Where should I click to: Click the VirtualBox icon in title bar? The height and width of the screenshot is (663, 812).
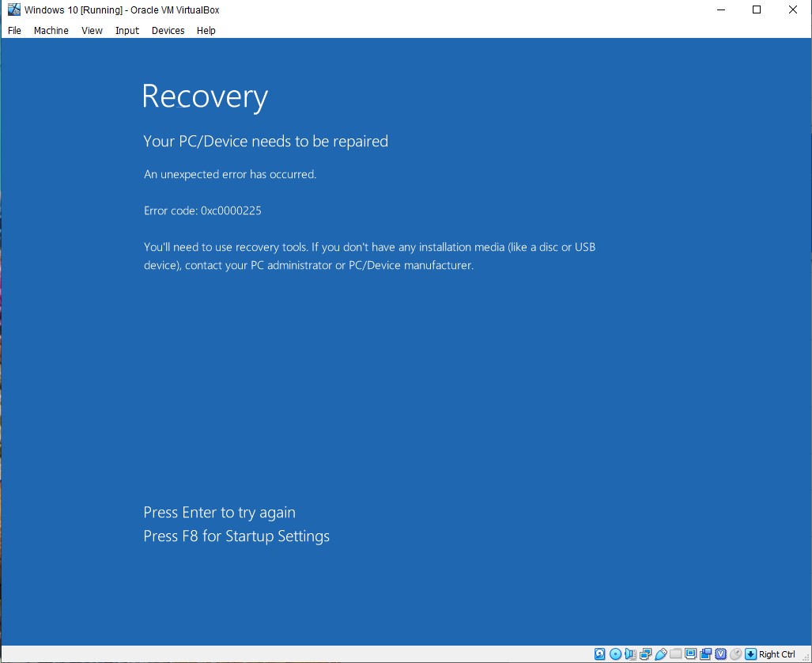point(14,9)
